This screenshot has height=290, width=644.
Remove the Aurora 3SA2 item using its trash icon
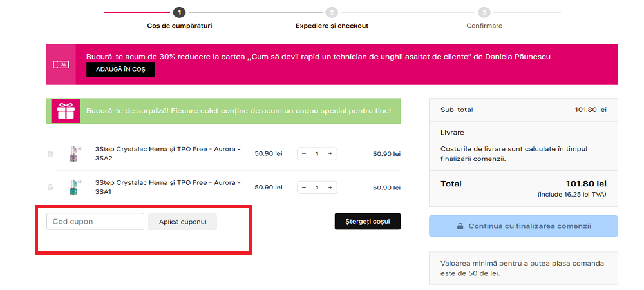tap(50, 154)
